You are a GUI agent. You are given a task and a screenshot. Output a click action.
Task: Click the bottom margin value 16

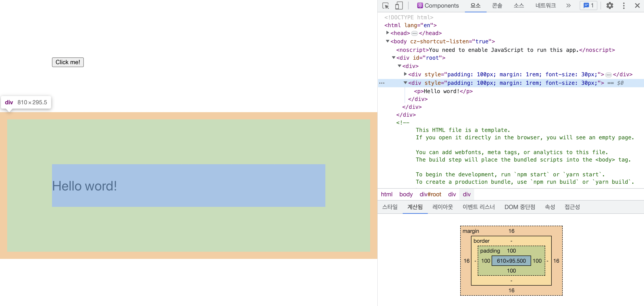(x=511, y=290)
